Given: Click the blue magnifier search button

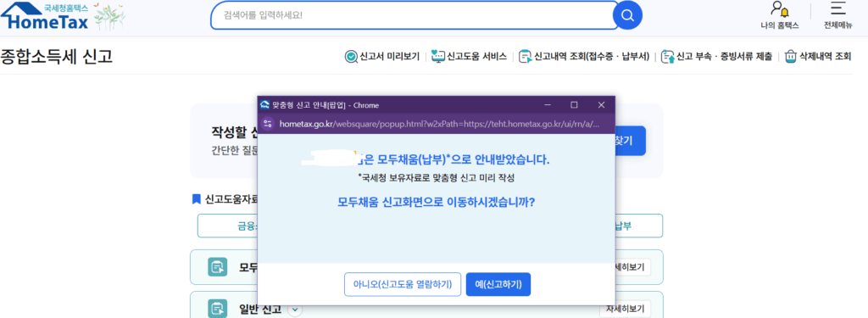Looking at the screenshot, I should coord(627,15).
